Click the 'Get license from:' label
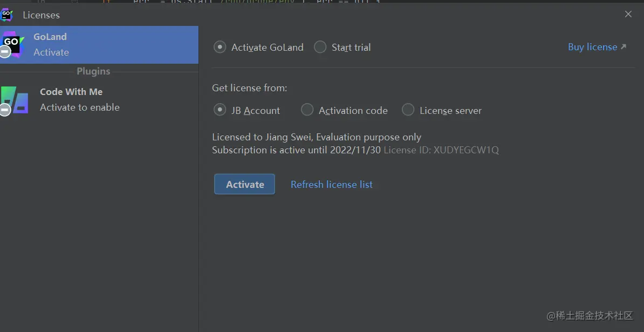Image resolution: width=644 pixels, height=332 pixels. (249, 88)
